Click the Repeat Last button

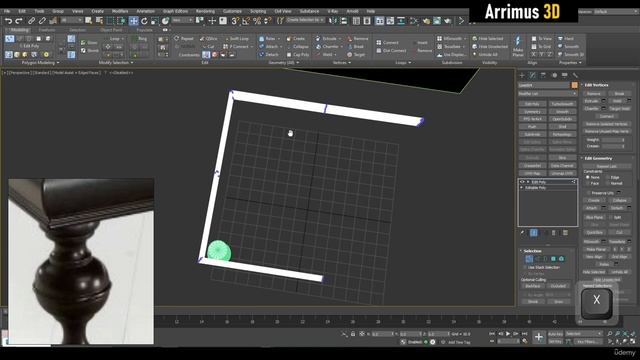pyautogui.click(x=606, y=167)
